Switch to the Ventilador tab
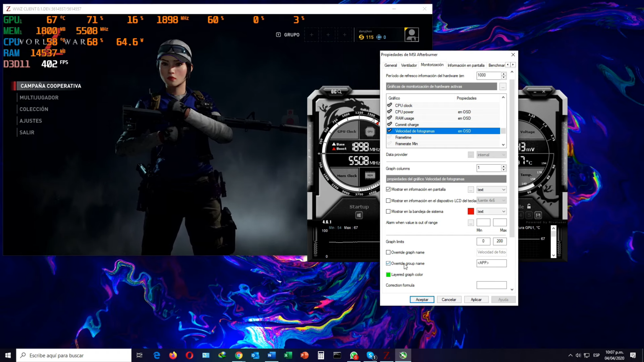This screenshot has height=362, width=644. point(409,65)
